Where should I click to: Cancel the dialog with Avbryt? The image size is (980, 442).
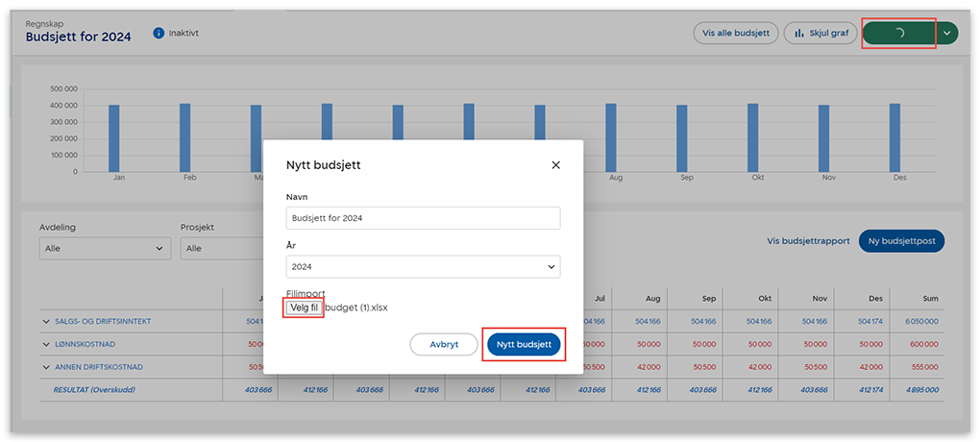tap(443, 345)
